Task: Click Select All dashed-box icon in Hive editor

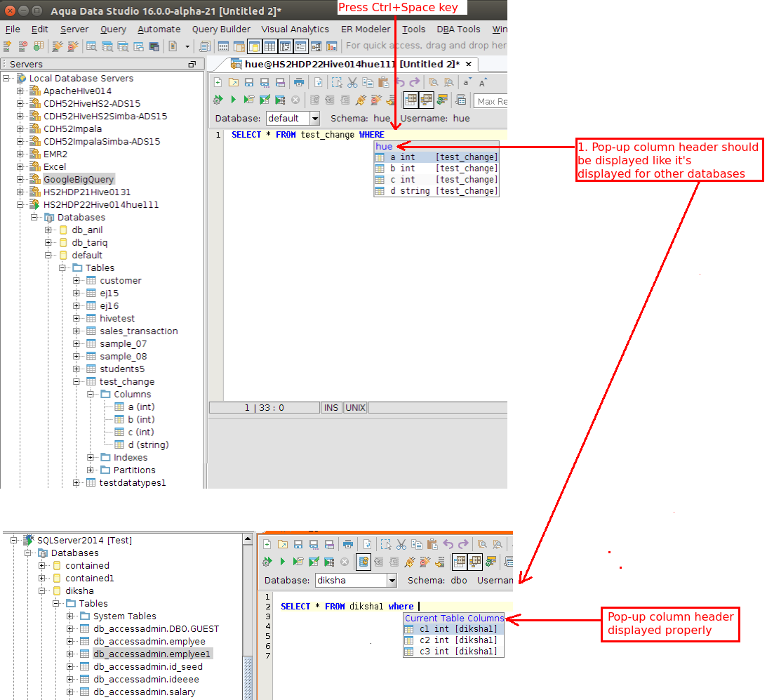Action: 337,82
